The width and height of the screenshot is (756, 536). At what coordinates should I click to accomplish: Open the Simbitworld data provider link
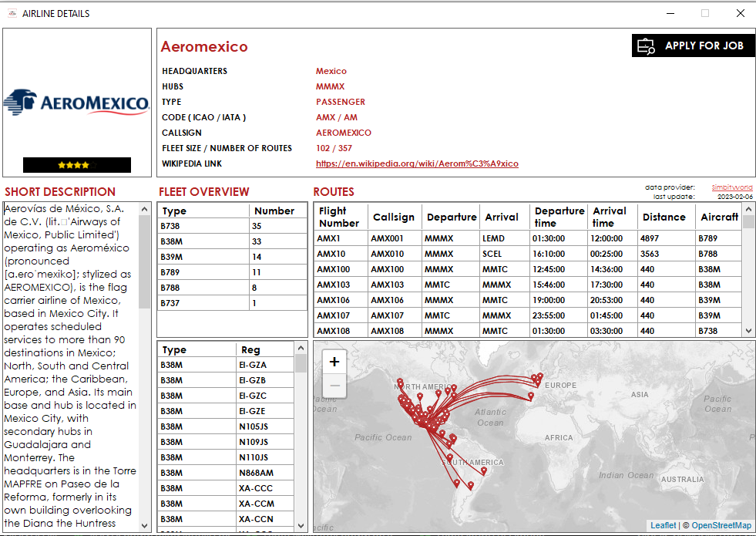coord(732,187)
